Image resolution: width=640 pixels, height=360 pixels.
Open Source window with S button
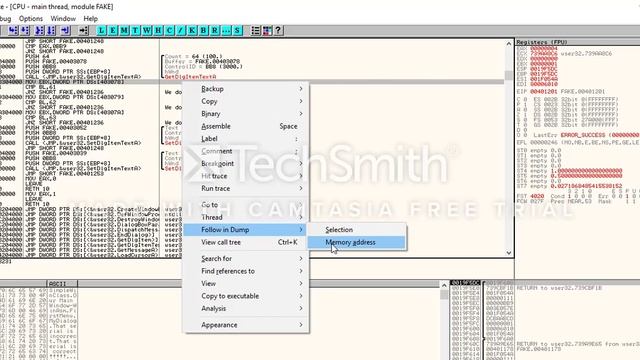(237, 30)
